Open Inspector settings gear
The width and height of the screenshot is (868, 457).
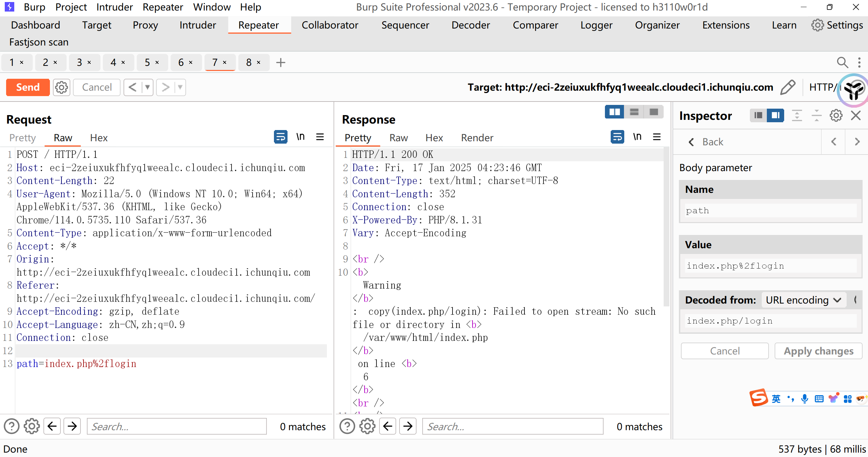coord(836,115)
